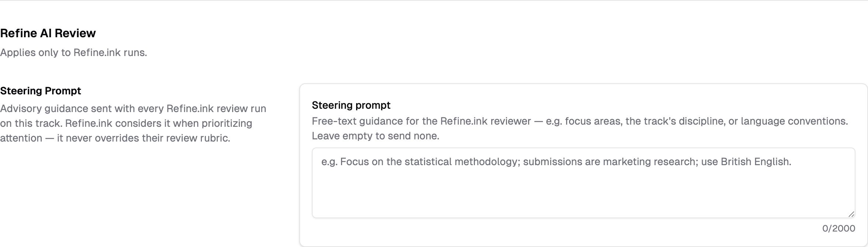Click the 'Free-text guidance for the Refine.ink reviewer' line

tap(421, 121)
